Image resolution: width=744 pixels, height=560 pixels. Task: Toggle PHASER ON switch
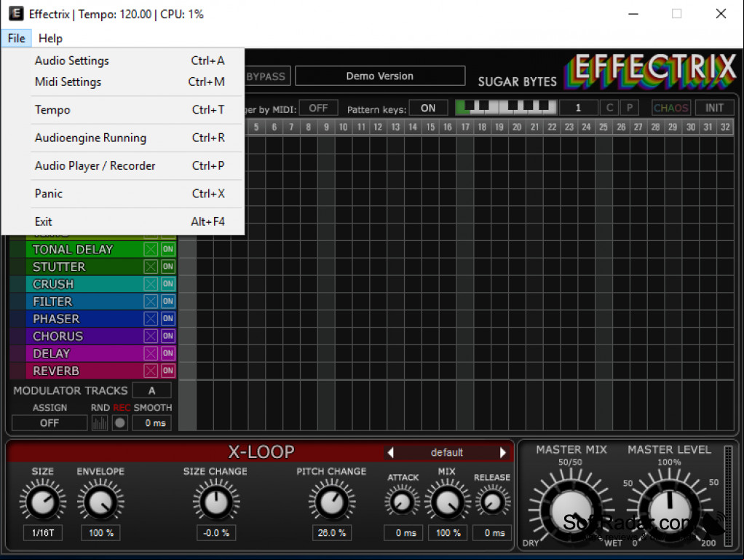[x=168, y=318]
